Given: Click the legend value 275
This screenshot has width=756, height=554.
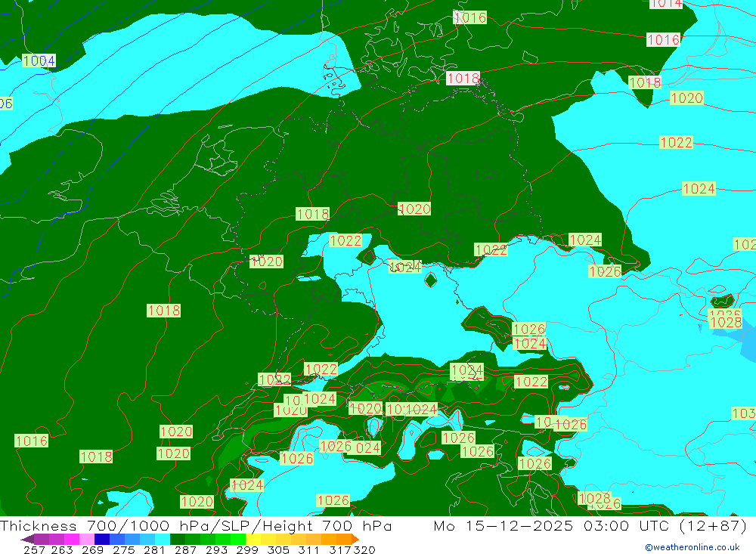Looking at the screenshot, I should [123, 549].
